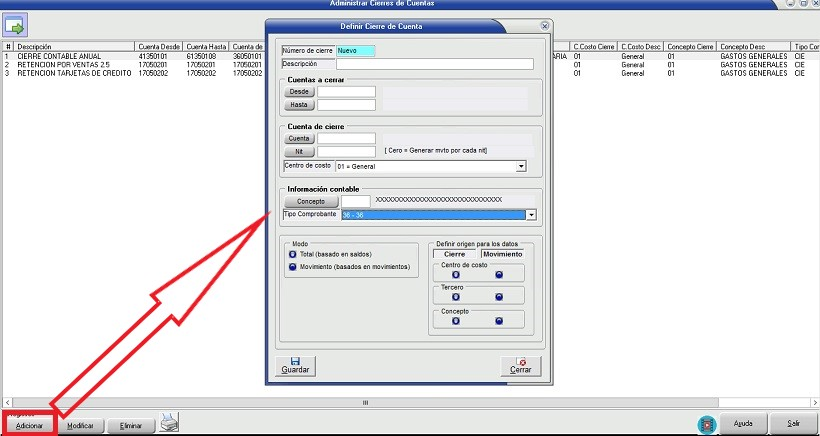Open the Centro de costo dropdown
Image resolution: width=820 pixels, height=436 pixels.
pos(521,166)
